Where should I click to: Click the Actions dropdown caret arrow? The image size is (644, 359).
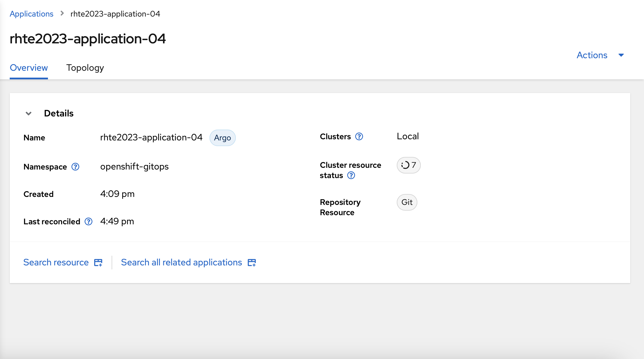621,55
